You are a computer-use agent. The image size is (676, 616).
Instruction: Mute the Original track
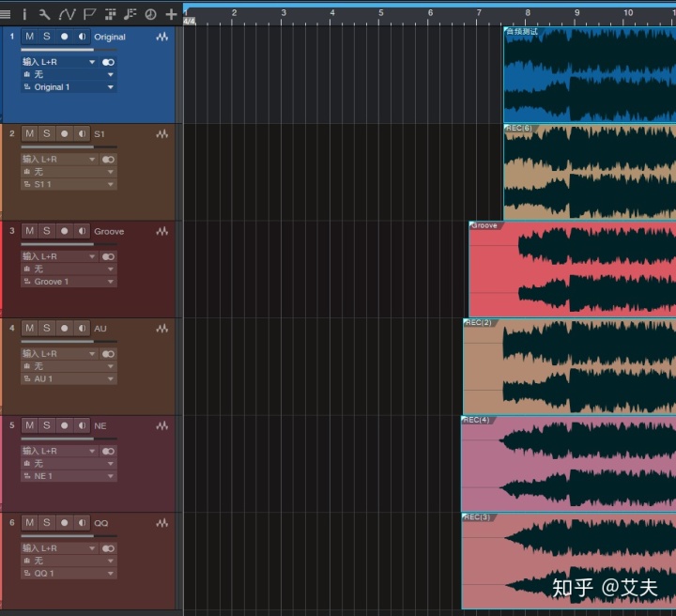click(x=30, y=37)
